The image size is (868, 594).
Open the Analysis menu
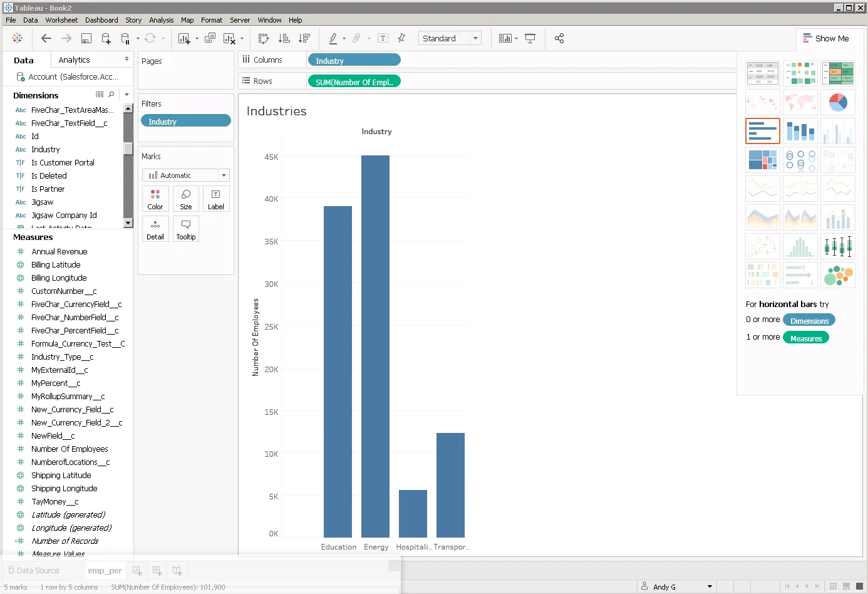click(161, 19)
